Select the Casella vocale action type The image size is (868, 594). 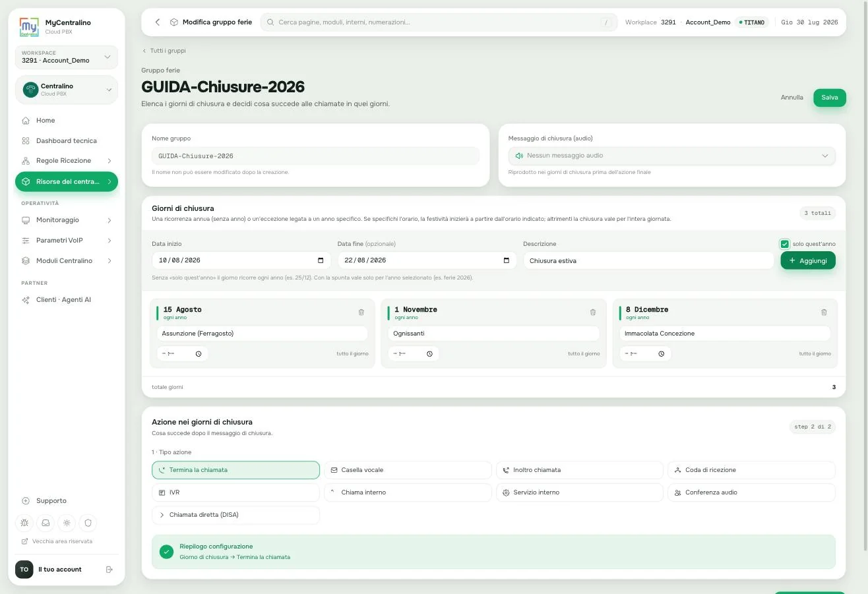point(408,470)
